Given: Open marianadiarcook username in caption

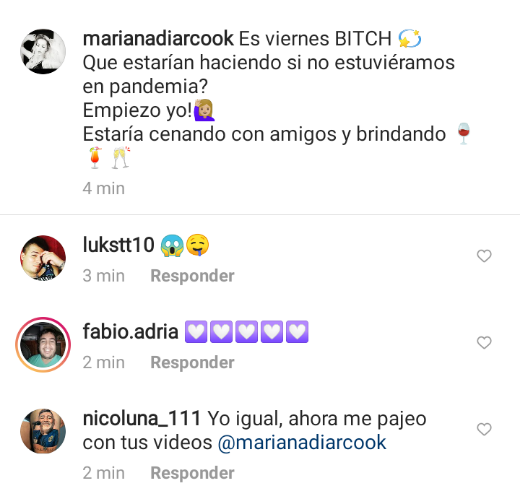Looking at the screenshot, I should click(x=158, y=38).
